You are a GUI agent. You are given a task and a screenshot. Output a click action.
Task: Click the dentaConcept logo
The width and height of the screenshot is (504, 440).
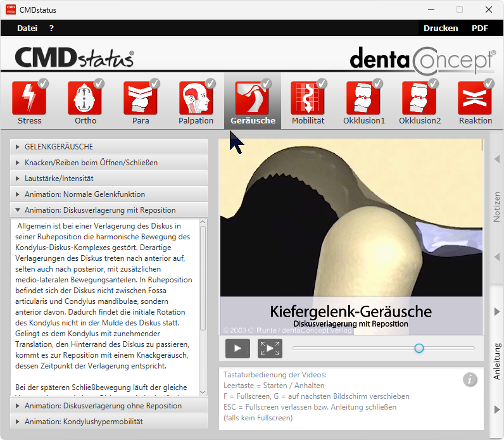point(423,60)
